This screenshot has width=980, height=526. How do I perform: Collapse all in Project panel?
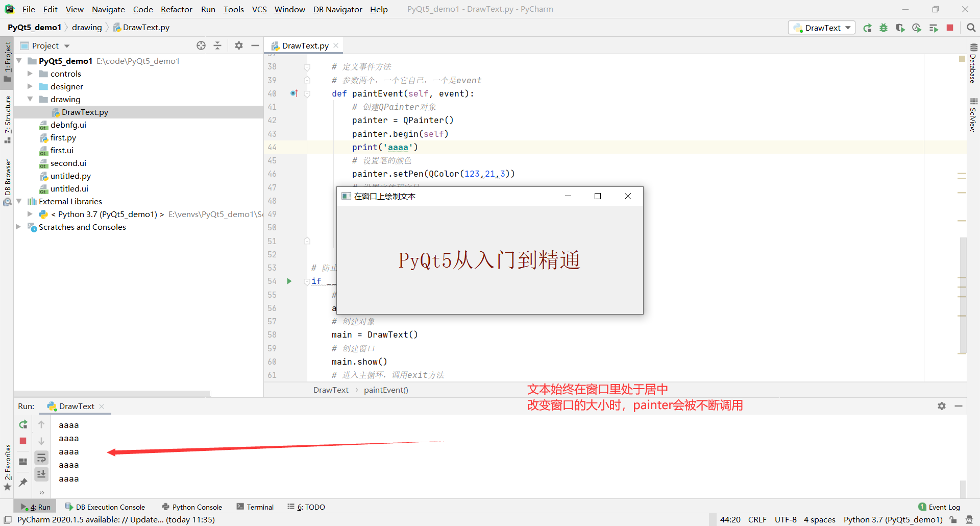tap(217, 45)
